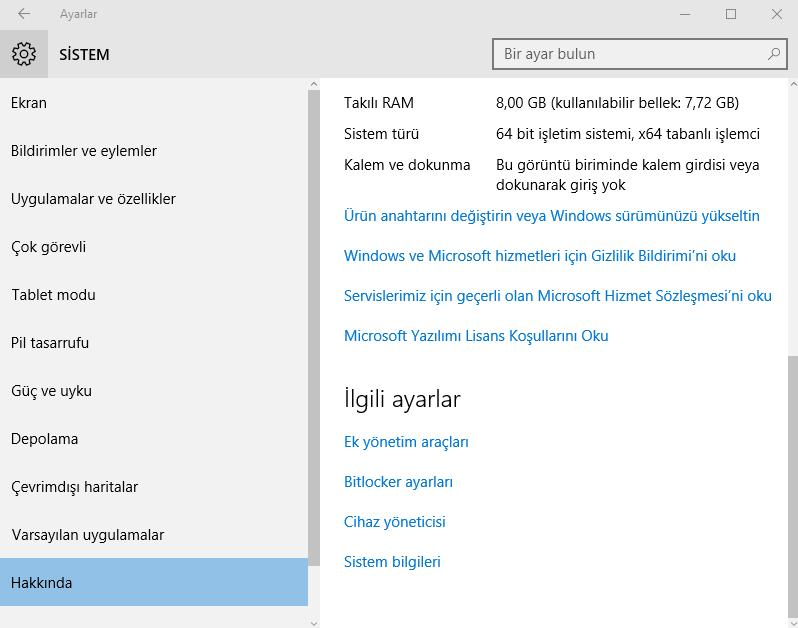Click the product key change link
The width and height of the screenshot is (798, 628).
[x=551, y=216]
